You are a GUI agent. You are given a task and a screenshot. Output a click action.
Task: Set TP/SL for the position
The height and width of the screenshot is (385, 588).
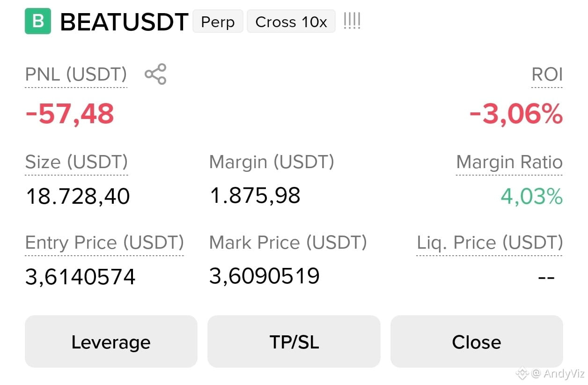tap(294, 341)
